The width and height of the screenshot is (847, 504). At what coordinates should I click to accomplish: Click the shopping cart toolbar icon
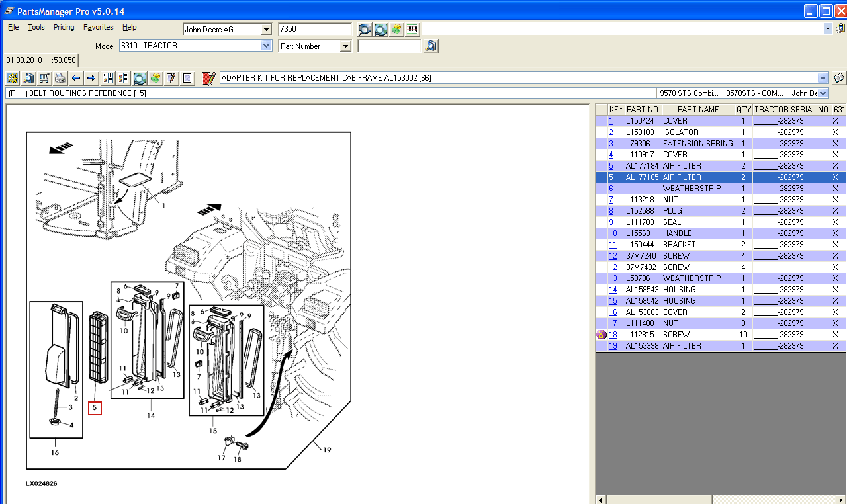pyautogui.click(x=44, y=78)
